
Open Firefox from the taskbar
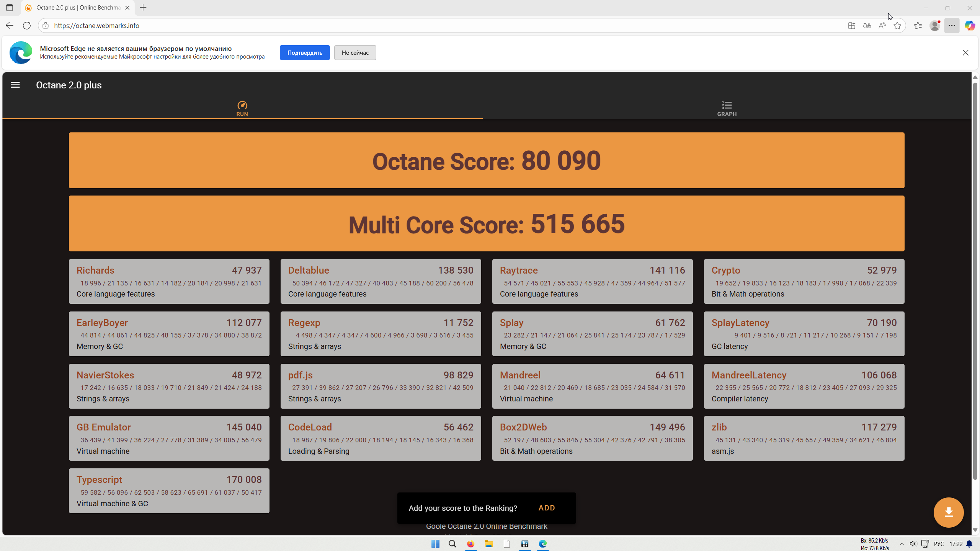pos(470,544)
